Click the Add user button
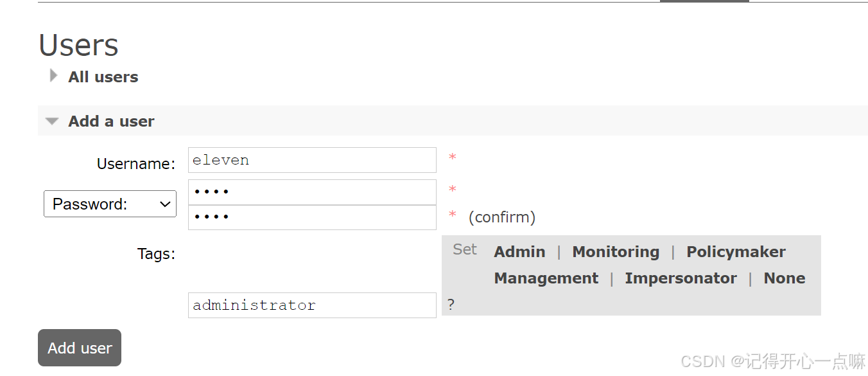 [x=80, y=348]
